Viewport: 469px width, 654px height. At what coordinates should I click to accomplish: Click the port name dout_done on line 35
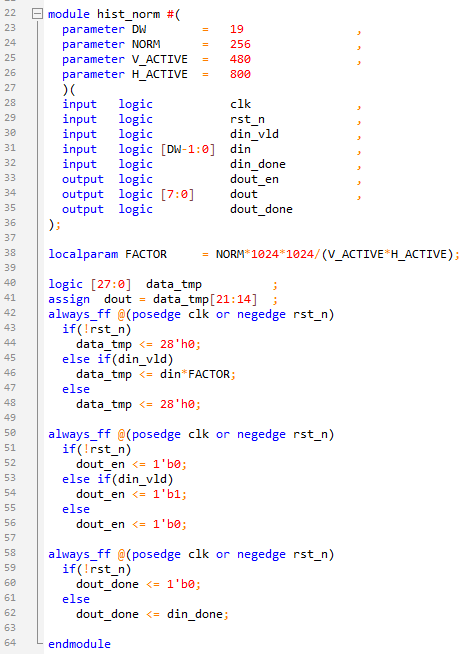[x=261, y=209]
